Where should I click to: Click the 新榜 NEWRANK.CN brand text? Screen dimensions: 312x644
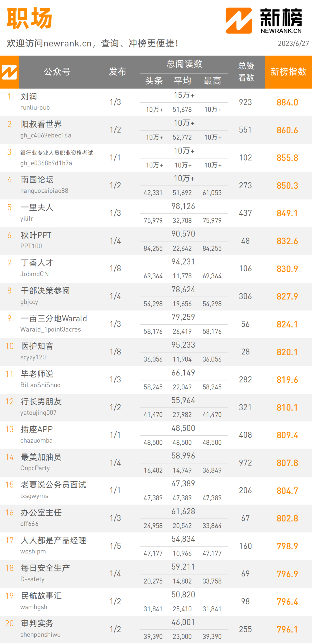pyautogui.click(x=281, y=21)
